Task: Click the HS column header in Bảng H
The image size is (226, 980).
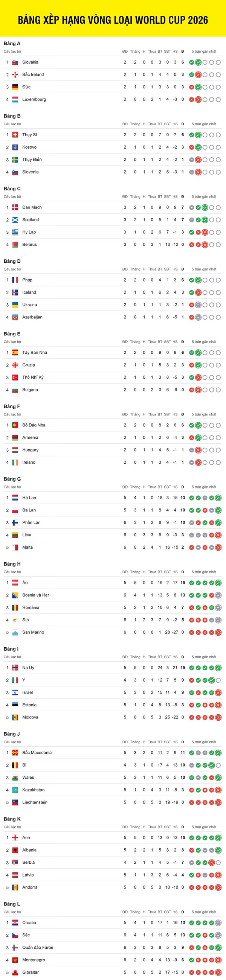Action: pyautogui.click(x=175, y=572)
